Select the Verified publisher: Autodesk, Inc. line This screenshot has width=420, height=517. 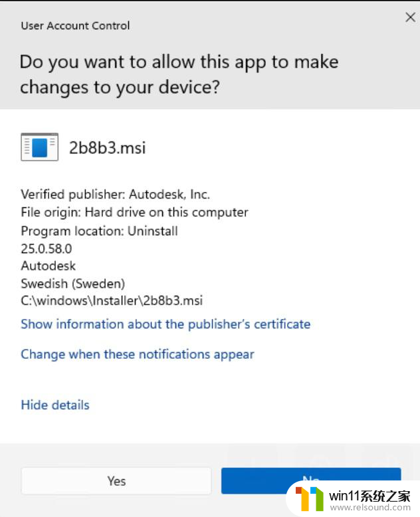tap(116, 194)
